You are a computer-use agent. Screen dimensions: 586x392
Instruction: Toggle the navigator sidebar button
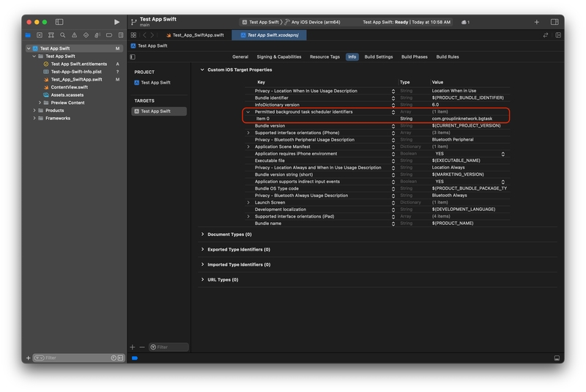[x=59, y=22]
